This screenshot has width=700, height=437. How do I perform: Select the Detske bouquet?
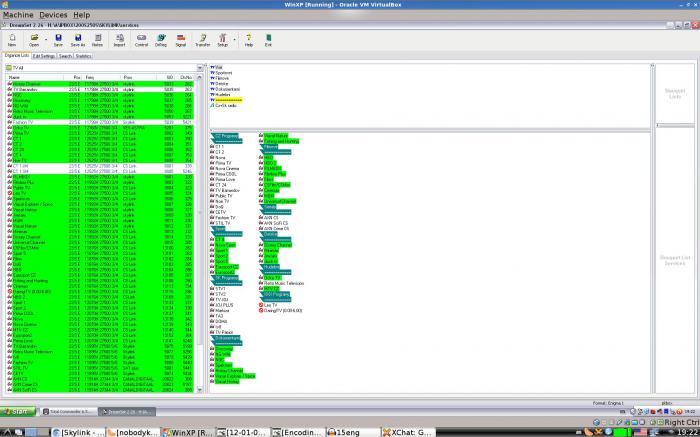(x=221, y=83)
